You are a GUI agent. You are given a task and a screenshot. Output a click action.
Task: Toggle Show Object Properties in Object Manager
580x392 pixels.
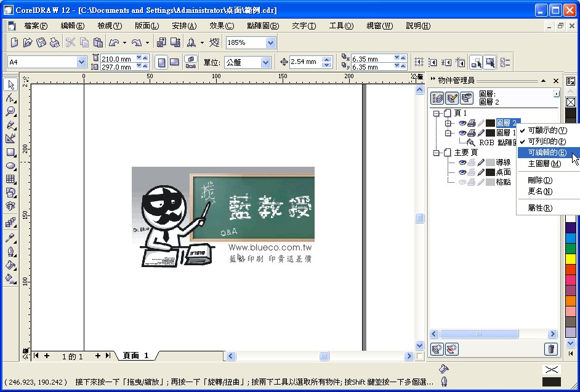tap(438, 98)
